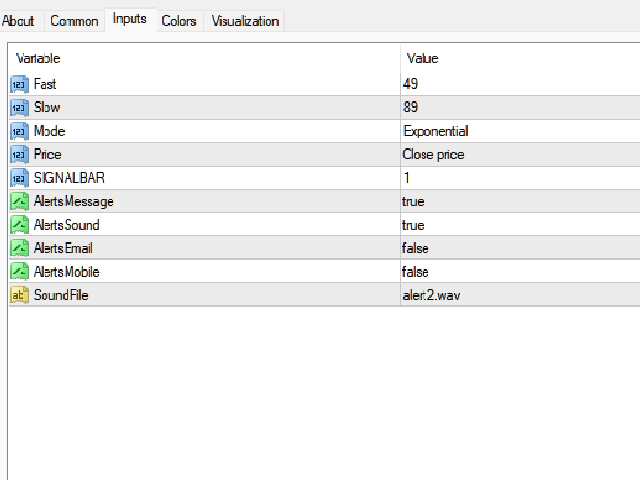This screenshot has height=480, width=640.
Task: Click the integer icon beside Fast
Action: click(19, 84)
